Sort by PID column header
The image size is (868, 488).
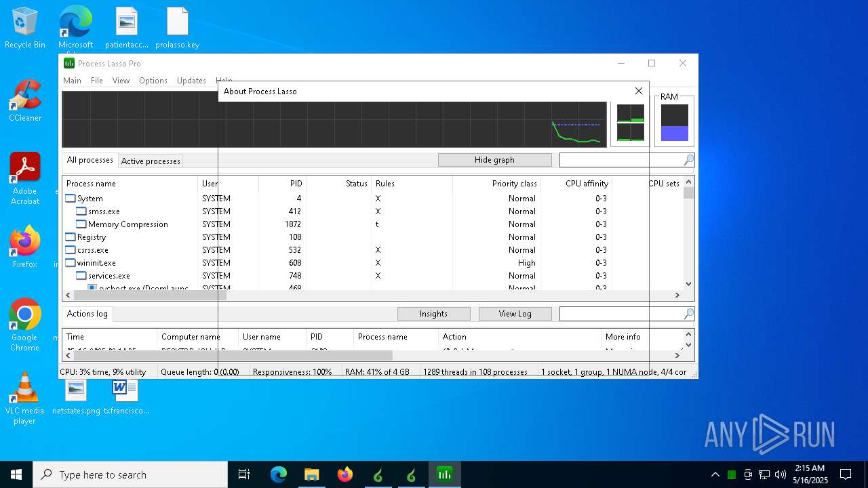coord(282,184)
